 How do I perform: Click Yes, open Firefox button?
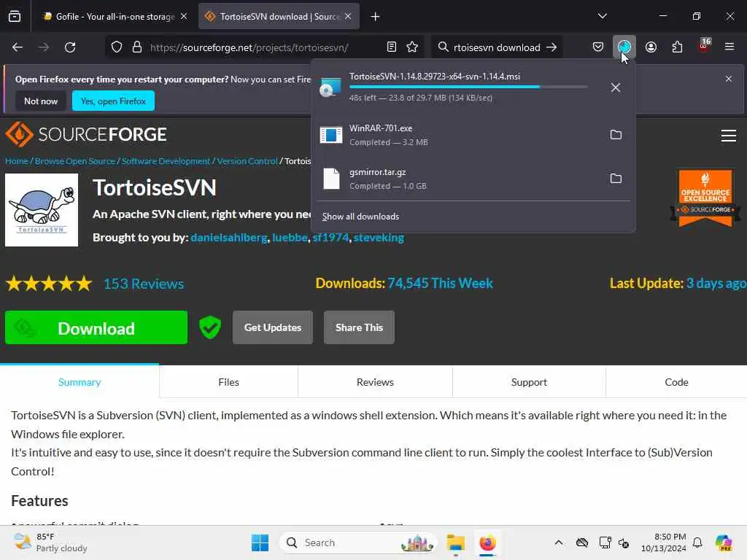(x=113, y=101)
